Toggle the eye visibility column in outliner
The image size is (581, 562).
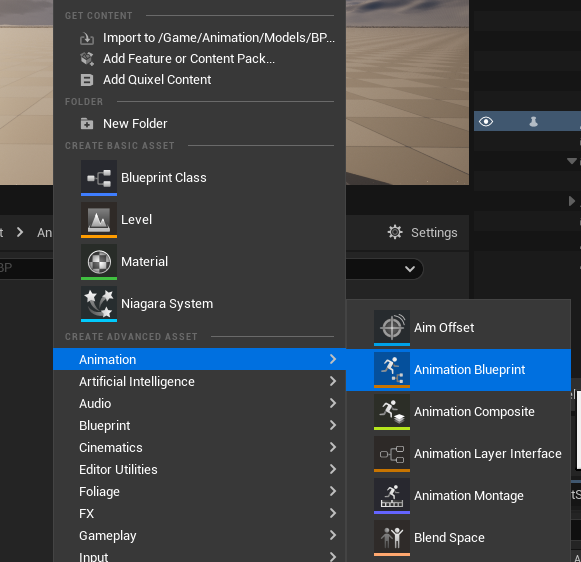click(x=486, y=122)
